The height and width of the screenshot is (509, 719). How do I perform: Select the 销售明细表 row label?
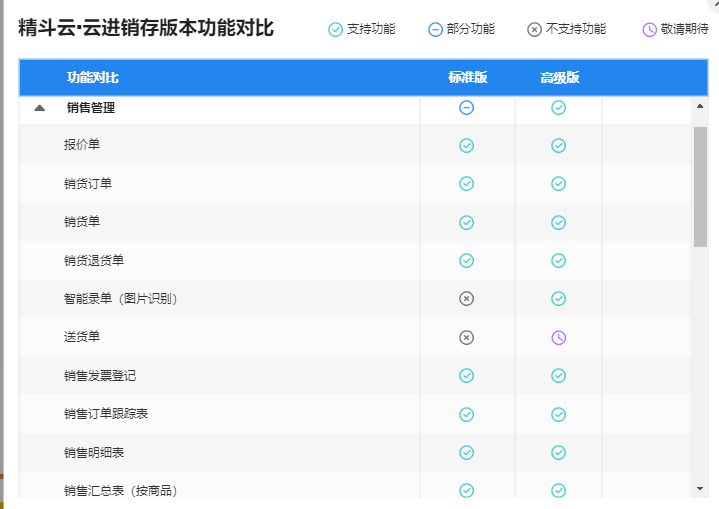pos(94,453)
